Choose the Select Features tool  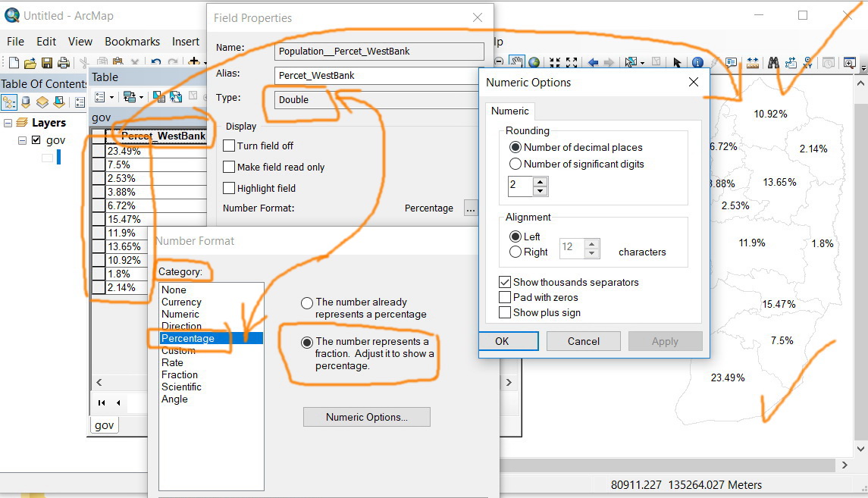click(x=629, y=62)
